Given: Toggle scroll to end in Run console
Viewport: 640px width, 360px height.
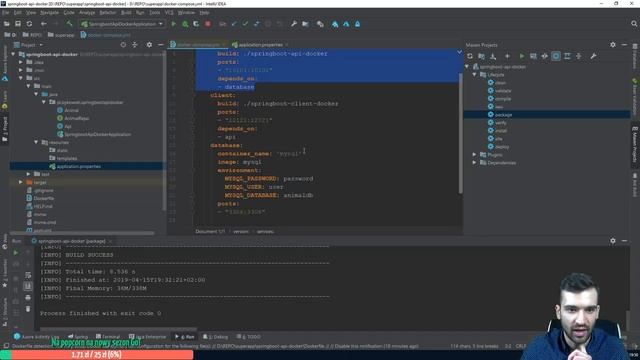Looking at the screenshot, I should 28,286.
